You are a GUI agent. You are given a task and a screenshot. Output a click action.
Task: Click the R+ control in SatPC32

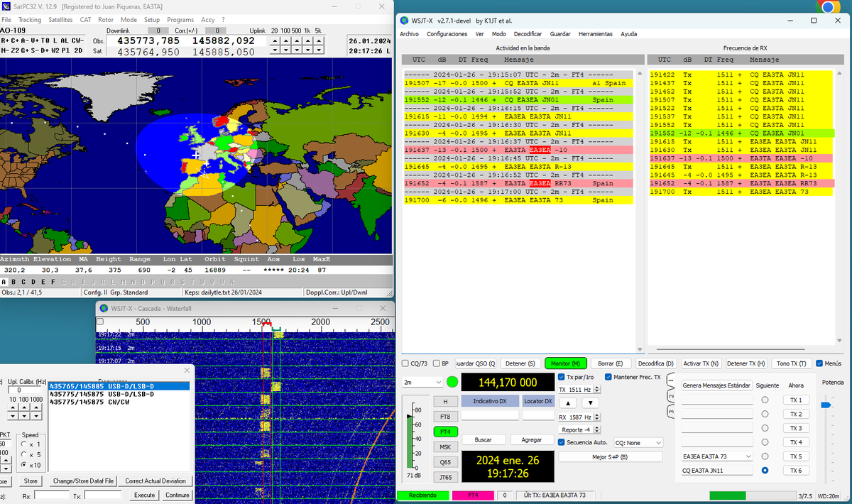click(5, 40)
